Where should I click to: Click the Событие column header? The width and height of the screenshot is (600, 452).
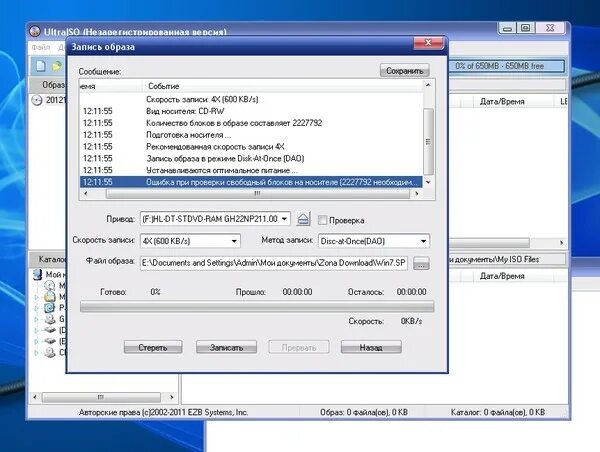point(282,86)
